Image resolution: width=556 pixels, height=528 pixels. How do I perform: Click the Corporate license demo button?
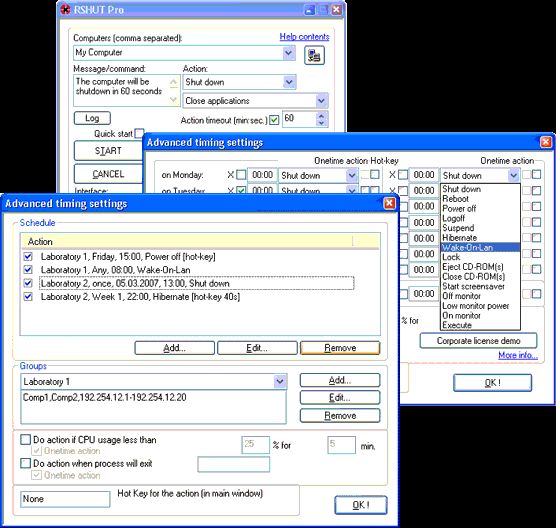(x=478, y=341)
